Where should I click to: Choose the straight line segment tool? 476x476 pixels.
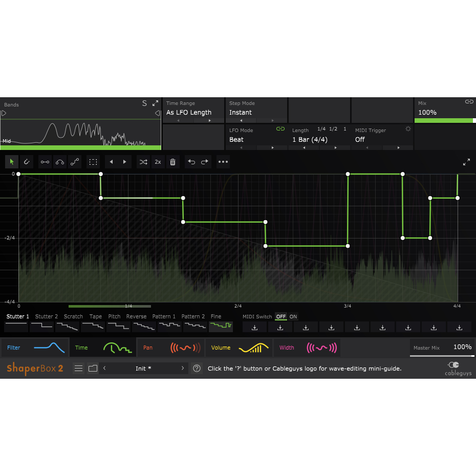(x=45, y=162)
